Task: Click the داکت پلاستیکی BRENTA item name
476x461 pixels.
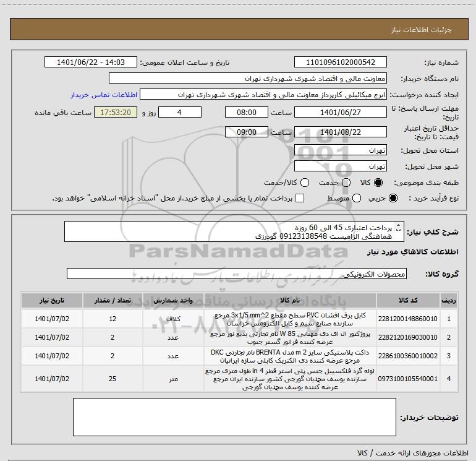Action: pos(290,356)
